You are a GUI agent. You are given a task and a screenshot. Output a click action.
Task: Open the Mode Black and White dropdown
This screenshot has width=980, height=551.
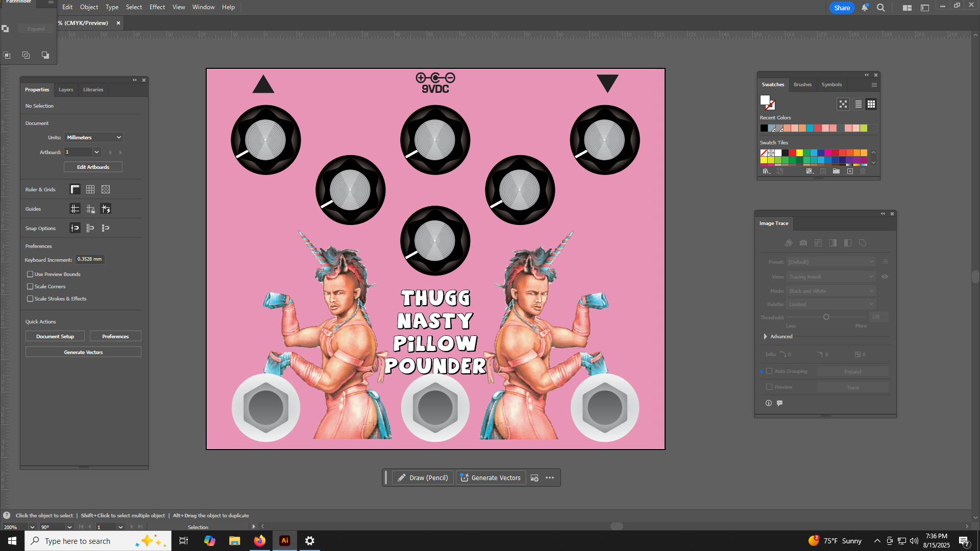point(831,291)
